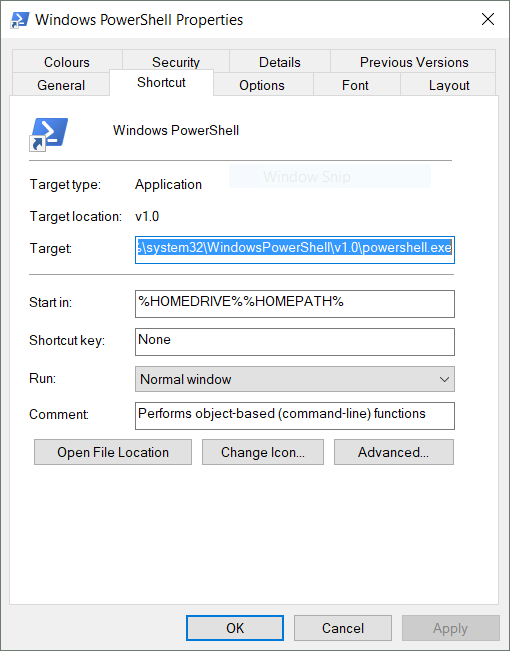Select the Shortcut tab

161,82
